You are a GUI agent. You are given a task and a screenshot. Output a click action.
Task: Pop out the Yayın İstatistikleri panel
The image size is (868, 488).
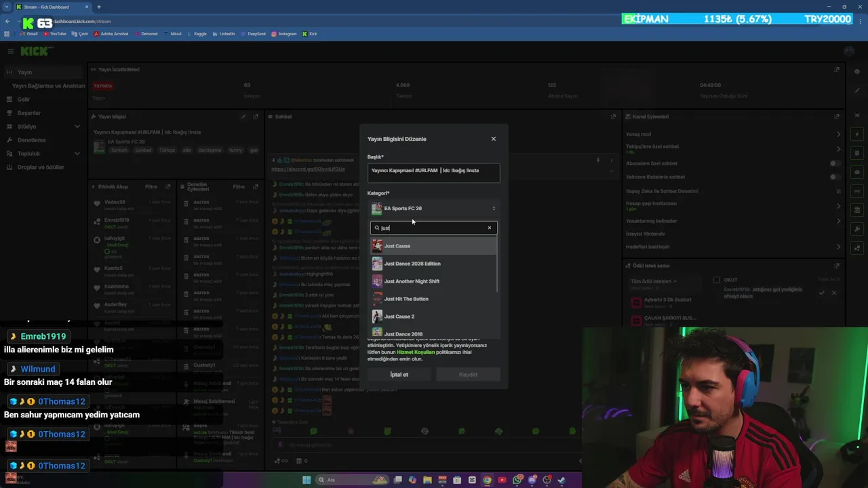coord(837,69)
